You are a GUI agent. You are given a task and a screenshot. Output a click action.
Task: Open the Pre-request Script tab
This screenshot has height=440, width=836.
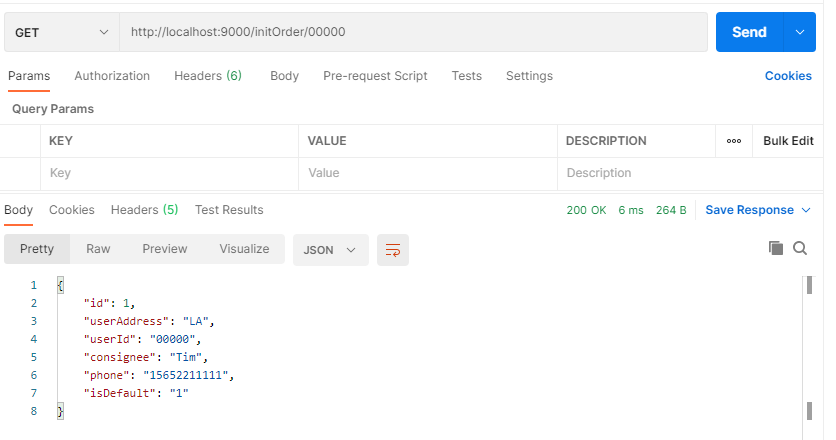(x=375, y=76)
